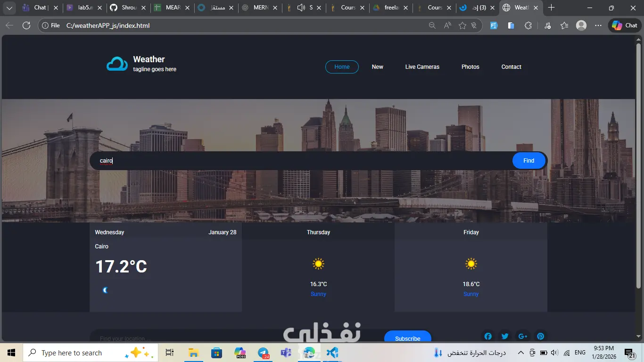Click the Cairo city name

click(x=101, y=247)
